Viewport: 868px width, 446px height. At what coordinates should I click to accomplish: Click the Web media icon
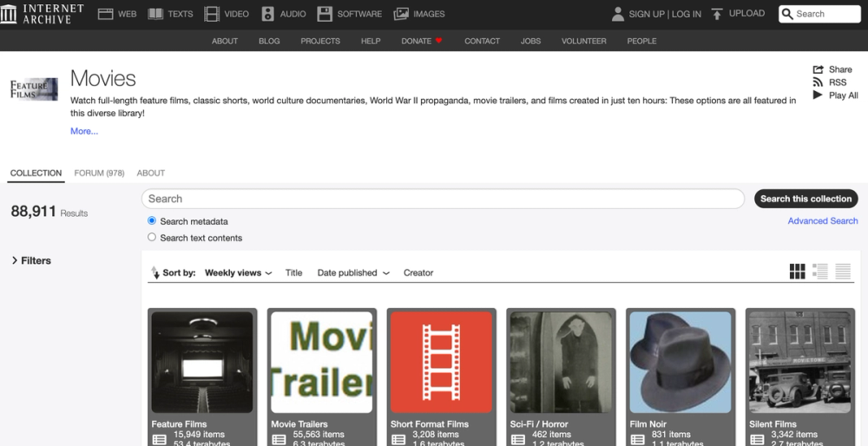click(x=105, y=14)
